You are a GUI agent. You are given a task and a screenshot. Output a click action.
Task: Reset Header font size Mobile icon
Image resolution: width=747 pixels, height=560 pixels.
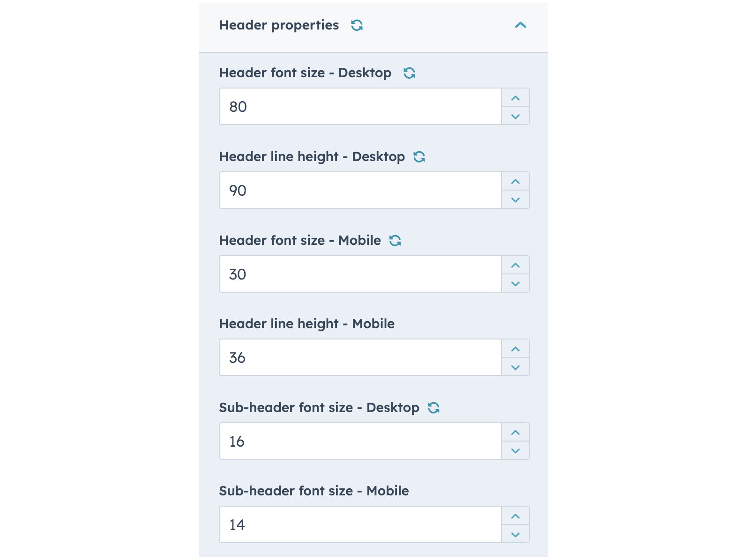point(395,241)
